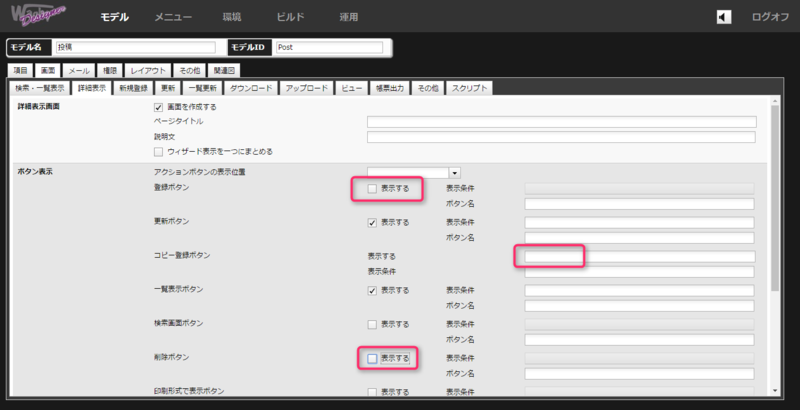Check 表示する for 登録ボタン
This screenshot has width=800, height=410.
372,189
